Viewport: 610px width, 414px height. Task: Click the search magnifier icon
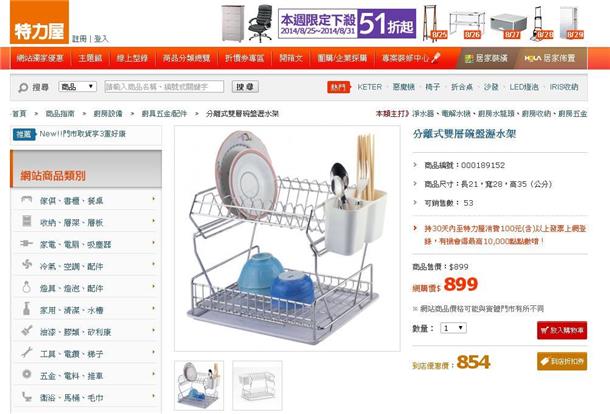pyautogui.click(x=23, y=88)
